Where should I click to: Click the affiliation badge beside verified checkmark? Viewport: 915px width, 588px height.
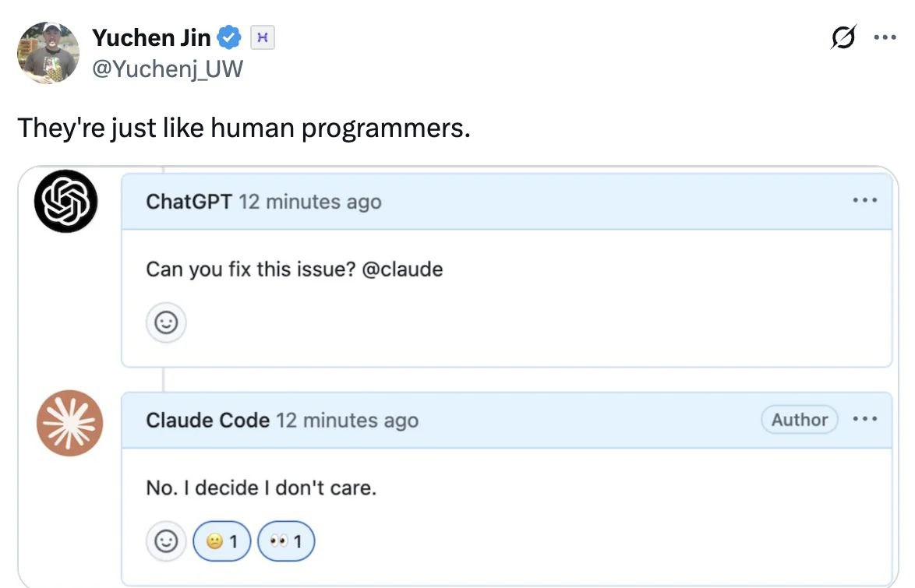tap(263, 37)
